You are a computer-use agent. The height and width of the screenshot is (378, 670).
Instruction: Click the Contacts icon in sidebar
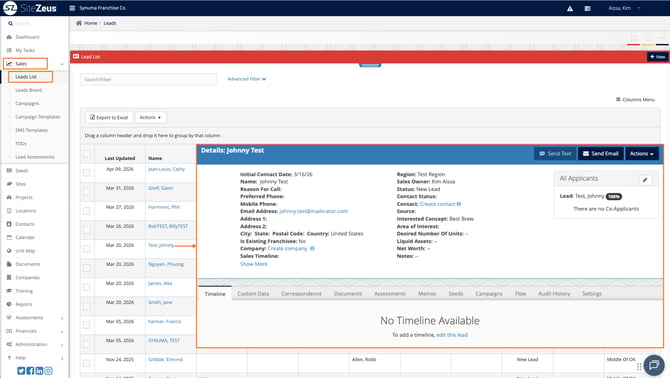9,224
